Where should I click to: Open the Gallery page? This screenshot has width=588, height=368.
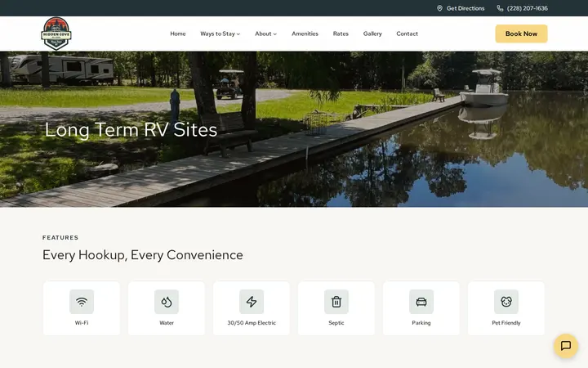coord(372,34)
